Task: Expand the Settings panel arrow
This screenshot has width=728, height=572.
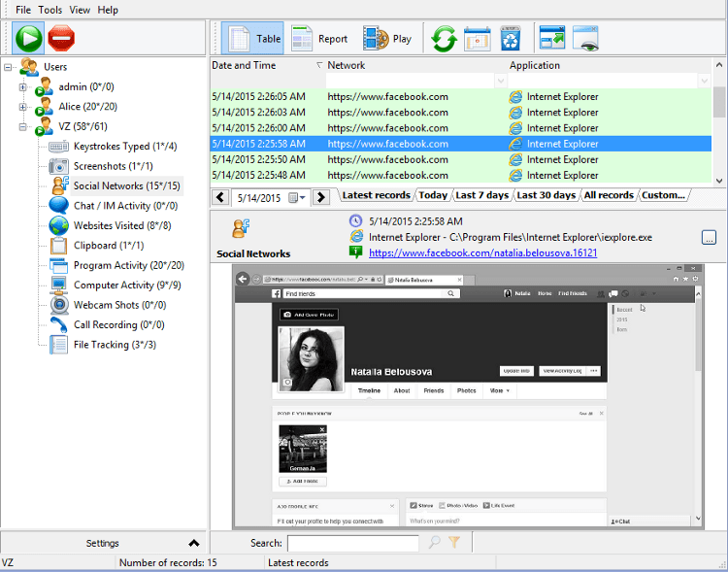Action: 194,543
